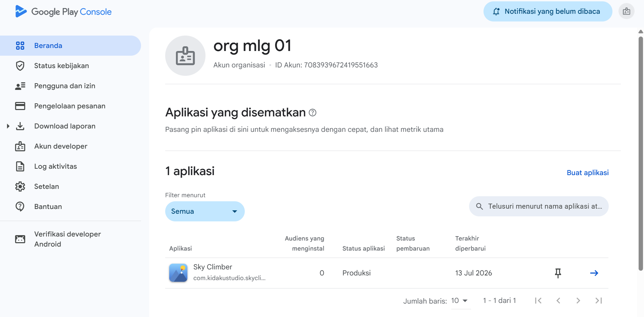Go to next page of results

[x=578, y=301]
